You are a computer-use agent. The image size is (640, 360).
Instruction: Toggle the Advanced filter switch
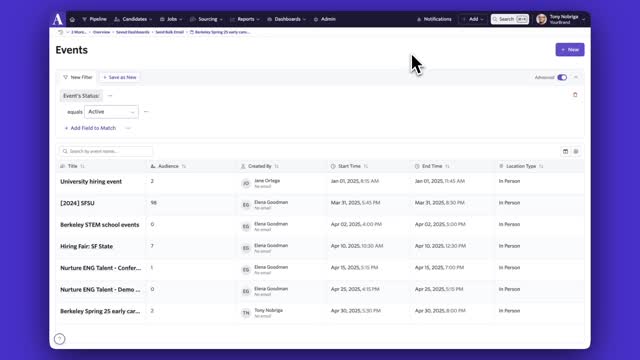(562, 77)
